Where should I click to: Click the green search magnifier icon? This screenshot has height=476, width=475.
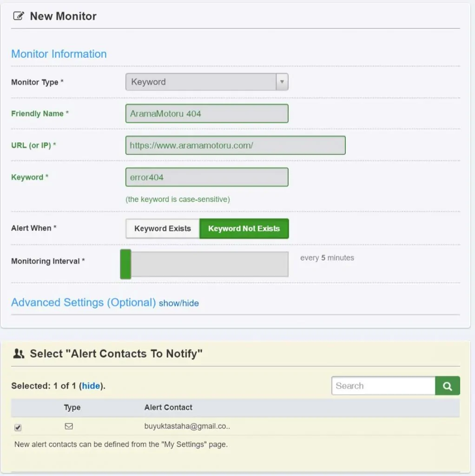click(x=448, y=386)
